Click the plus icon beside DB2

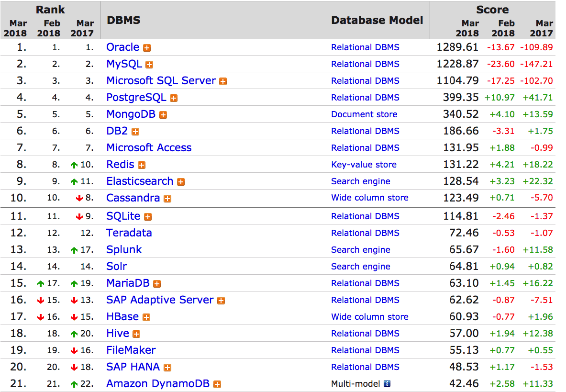(x=135, y=132)
